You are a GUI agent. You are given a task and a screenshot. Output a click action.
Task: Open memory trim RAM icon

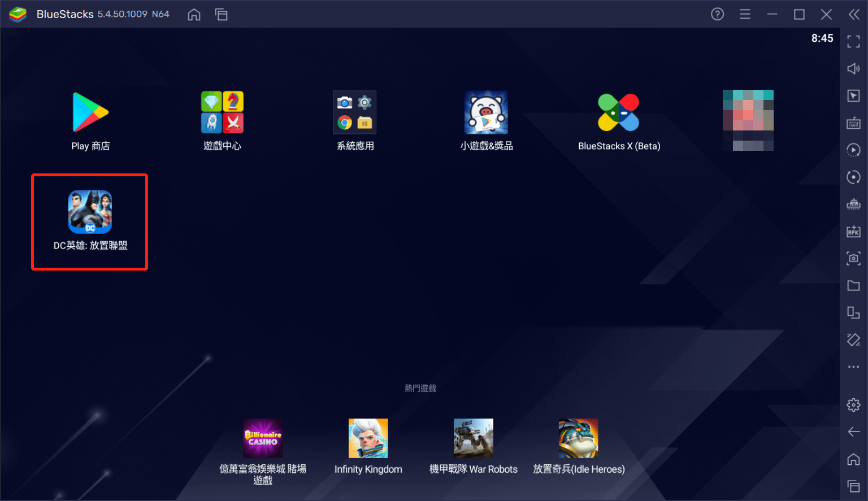click(853, 204)
